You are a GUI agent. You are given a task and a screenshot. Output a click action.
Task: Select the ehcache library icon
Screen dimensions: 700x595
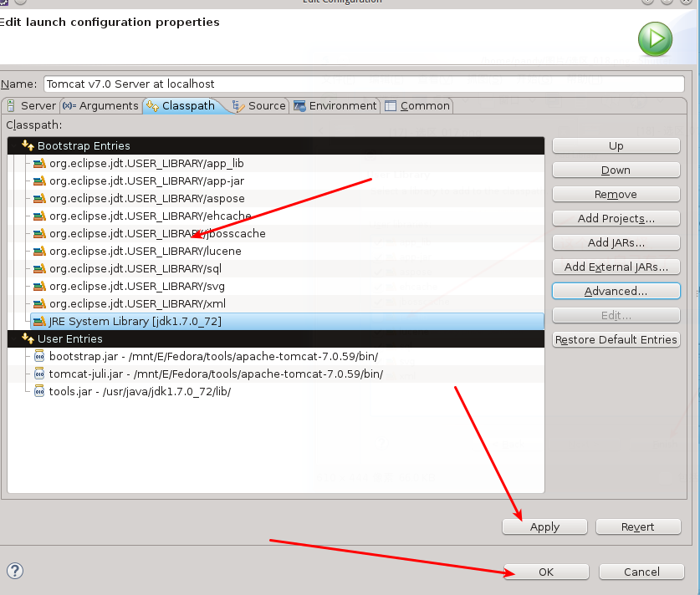[40, 216]
